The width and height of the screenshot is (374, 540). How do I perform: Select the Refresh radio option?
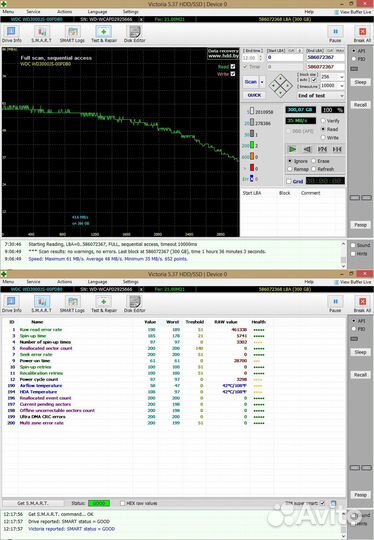coord(313,169)
